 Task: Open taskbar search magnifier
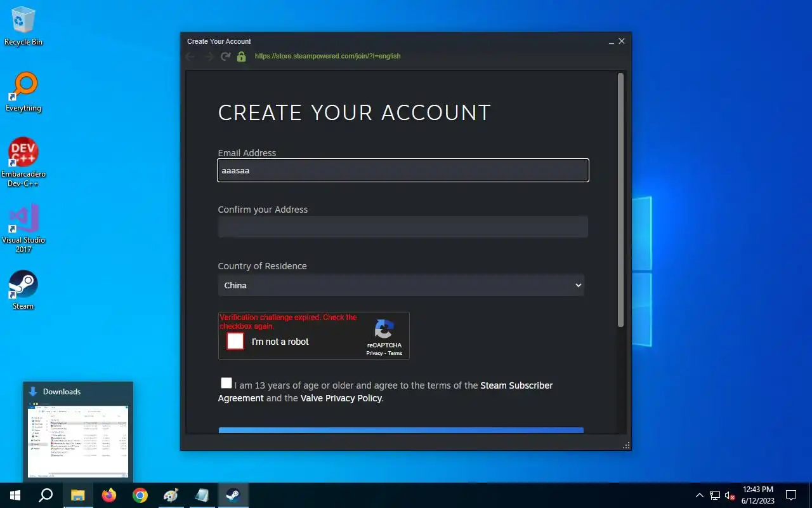(x=46, y=495)
